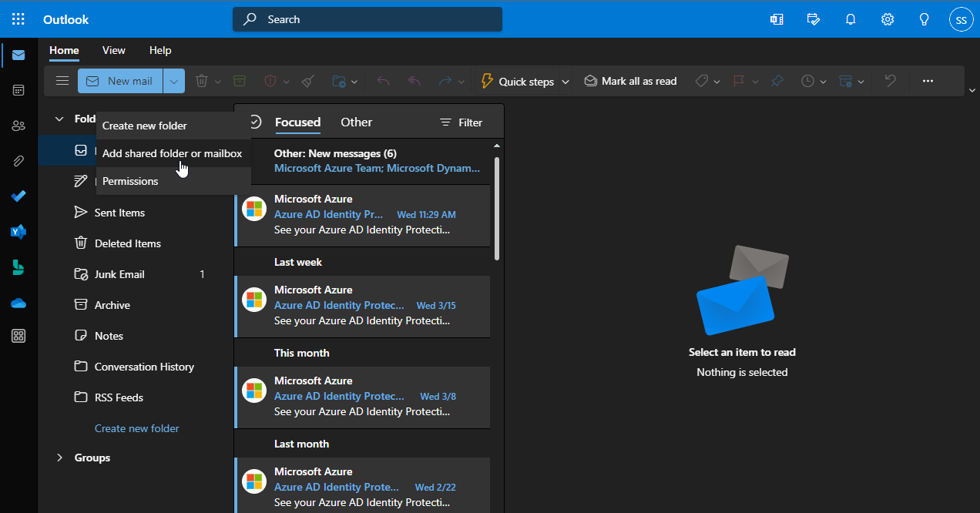This screenshot has height=513, width=980.
Task: Open the Filter button
Action: click(x=461, y=122)
